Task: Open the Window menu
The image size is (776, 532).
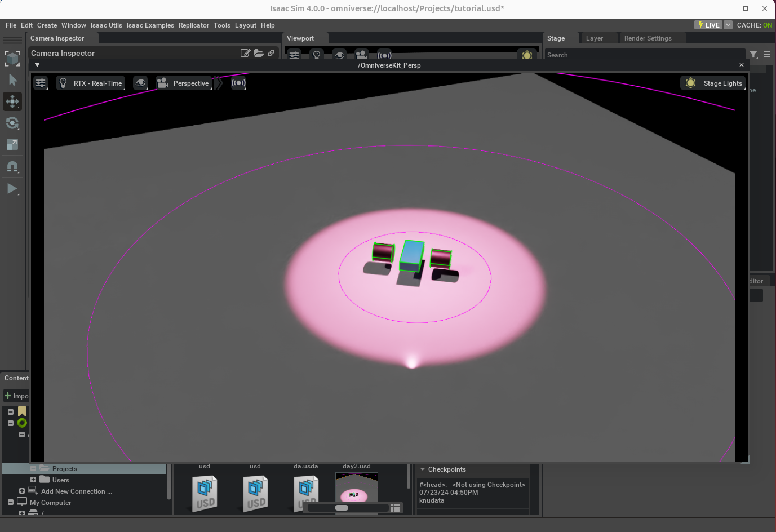Action: (x=73, y=25)
